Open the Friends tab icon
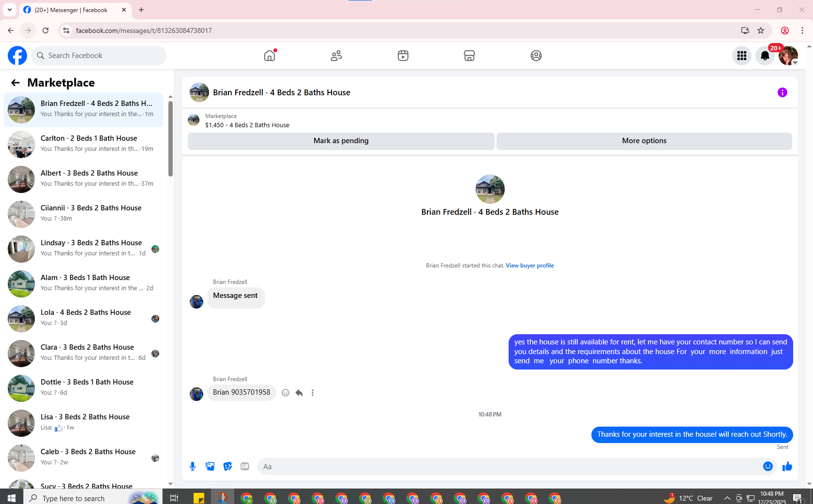This screenshot has height=504, width=813. (x=336, y=56)
